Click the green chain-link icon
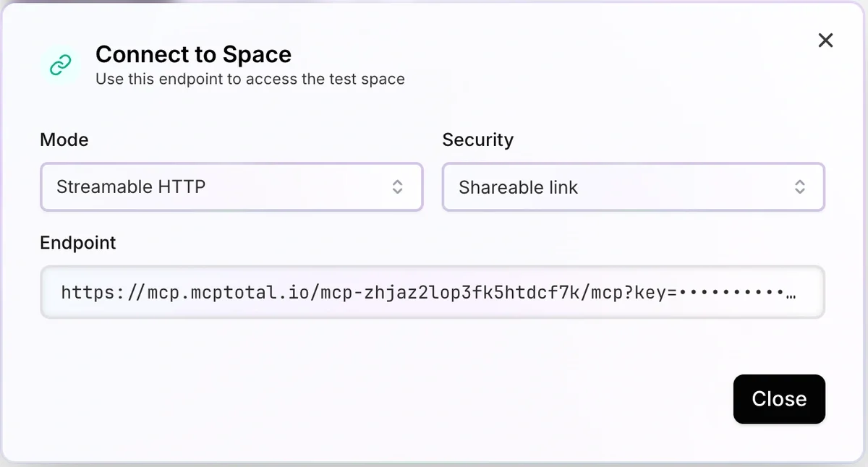The image size is (868, 467). [60, 66]
